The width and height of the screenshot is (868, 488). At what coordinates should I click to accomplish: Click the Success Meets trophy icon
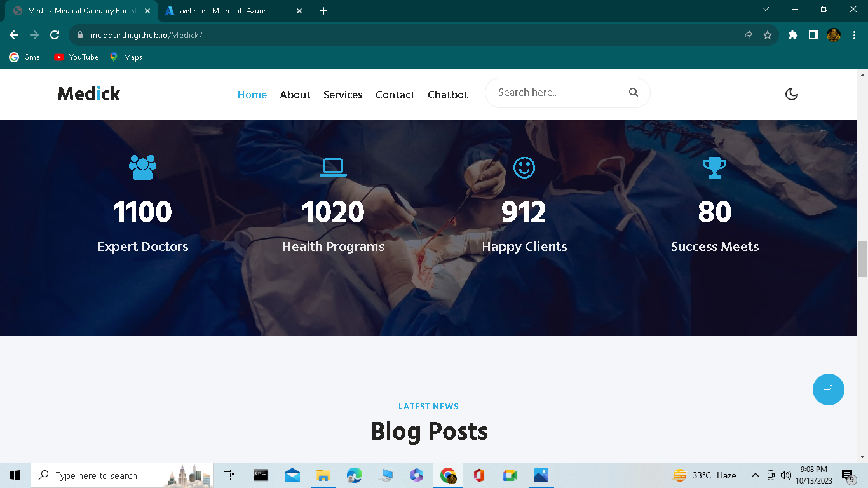714,167
